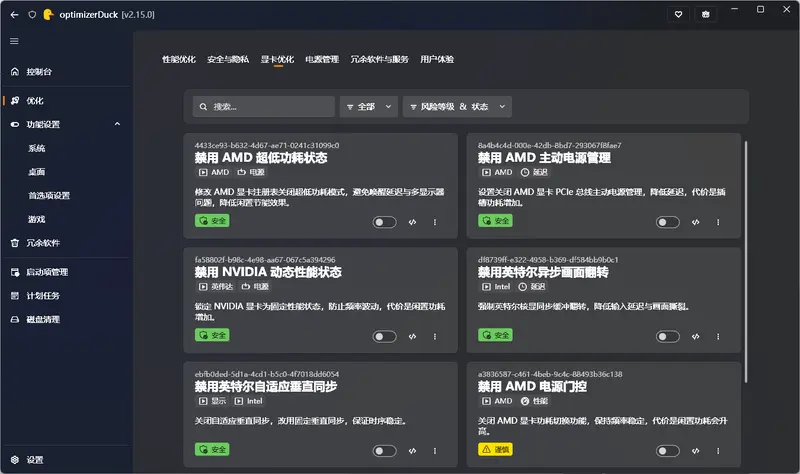Click the vertical scrollbar of cards list
The height and width of the screenshot is (474, 800).
pyautogui.click(x=746, y=262)
